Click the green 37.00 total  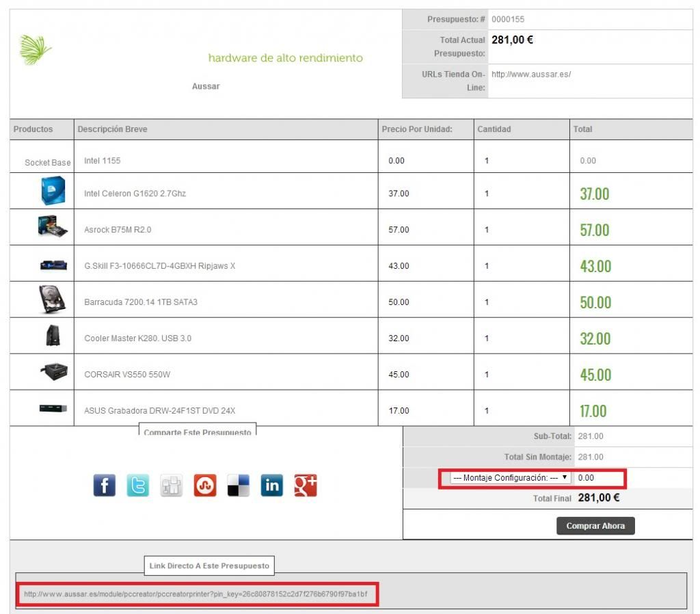click(594, 193)
